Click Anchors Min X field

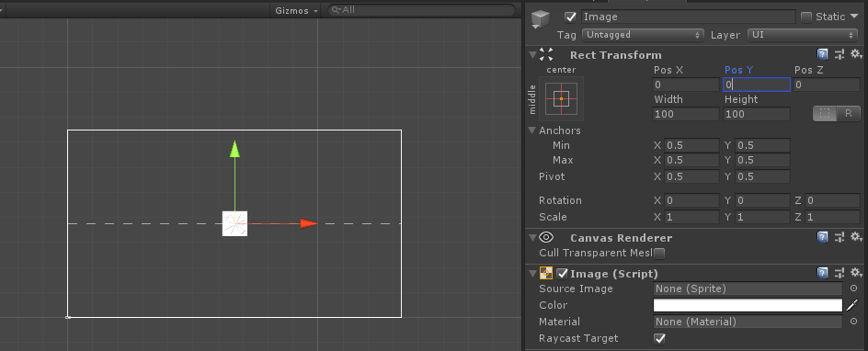coord(691,145)
